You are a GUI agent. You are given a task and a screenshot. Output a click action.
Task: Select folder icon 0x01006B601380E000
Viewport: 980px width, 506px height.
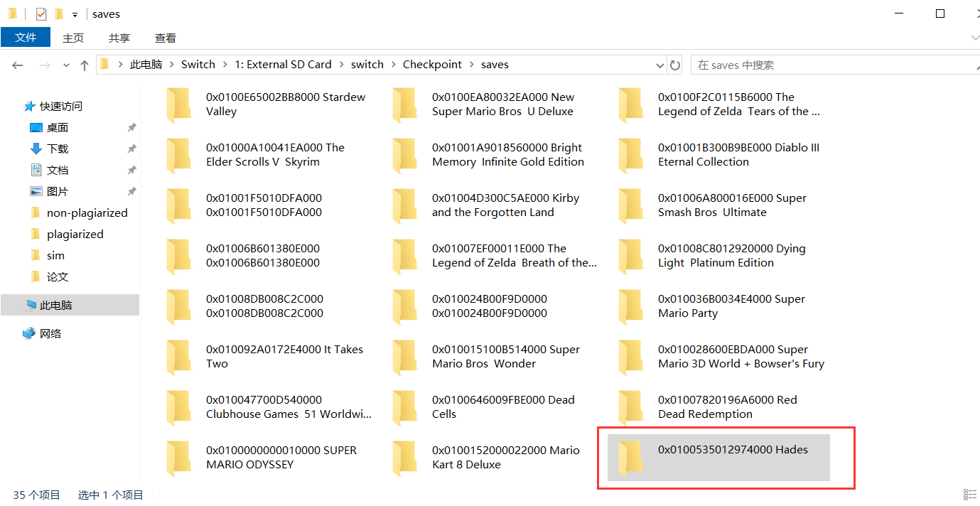[x=178, y=257]
